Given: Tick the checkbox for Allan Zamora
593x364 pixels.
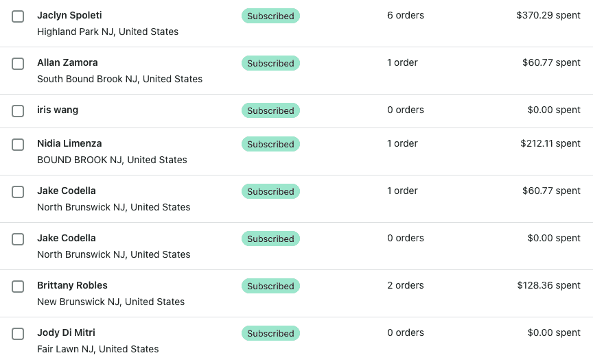Looking at the screenshot, I should [x=18, y=64].
